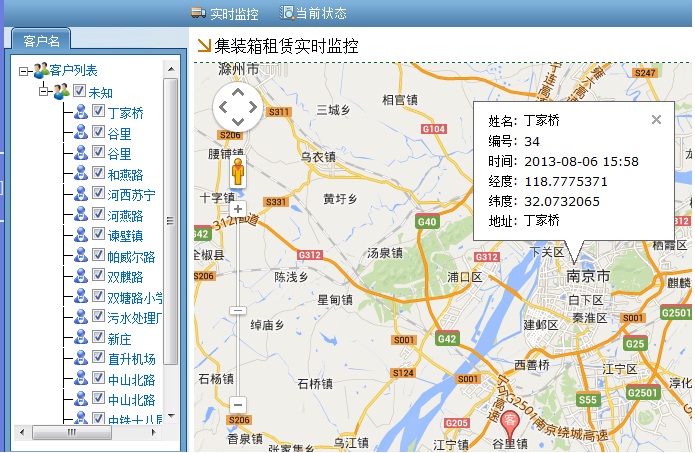This screenshot has width=695, height=453.
Task: Click the user icon beside 丁家桥
Action: point(81,111)
